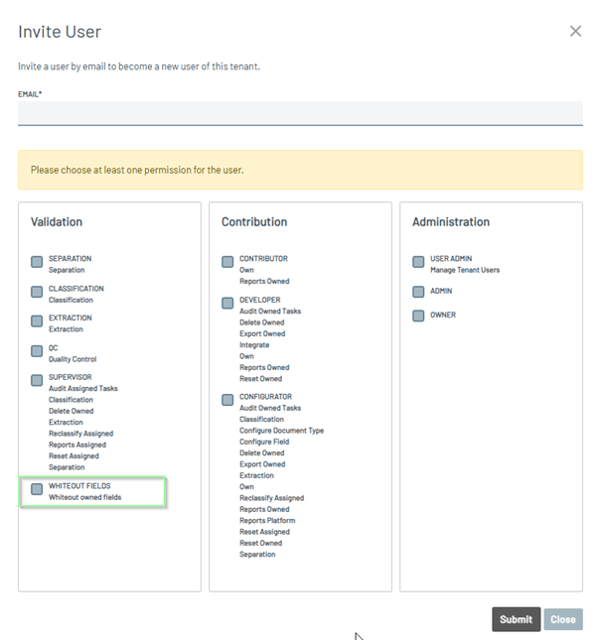The width and height of the screenshot is (601, 640).
Task: Enable the Supervisor role checkbox
Action: point(37,380)
